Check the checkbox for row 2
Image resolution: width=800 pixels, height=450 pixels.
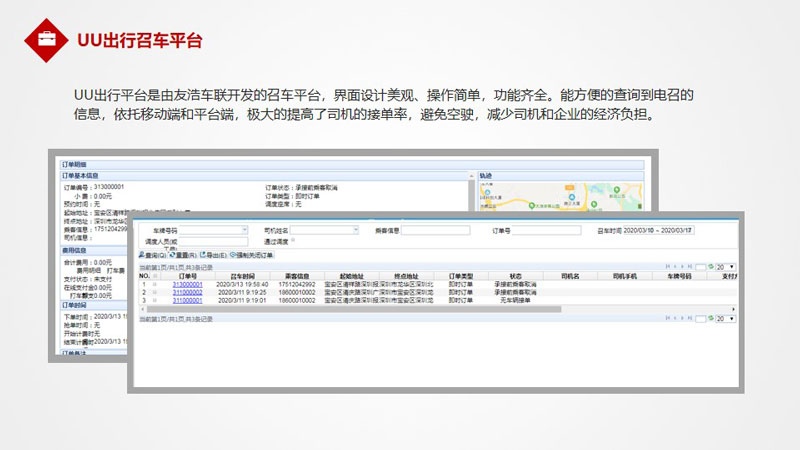pos(155,292)
